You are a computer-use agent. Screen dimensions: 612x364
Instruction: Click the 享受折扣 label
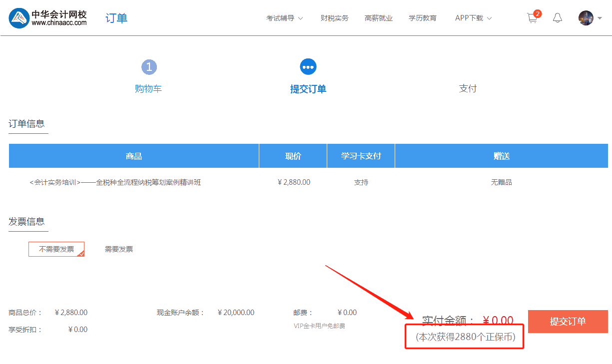click(x=25, y=330)
